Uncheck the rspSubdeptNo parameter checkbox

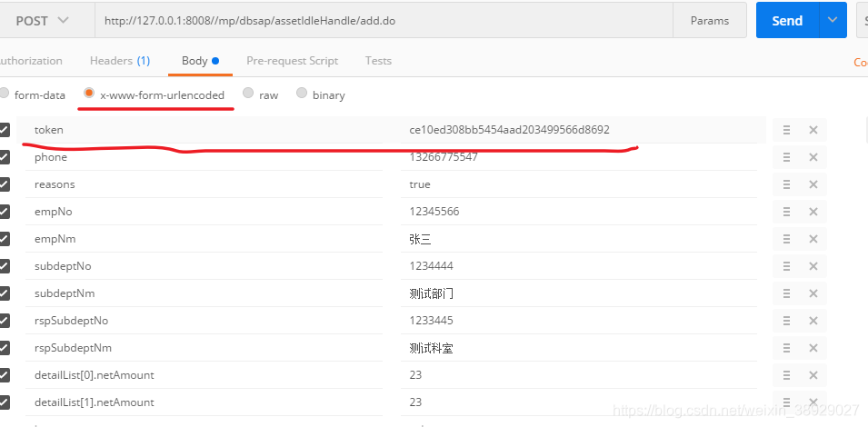pos(4,321)
